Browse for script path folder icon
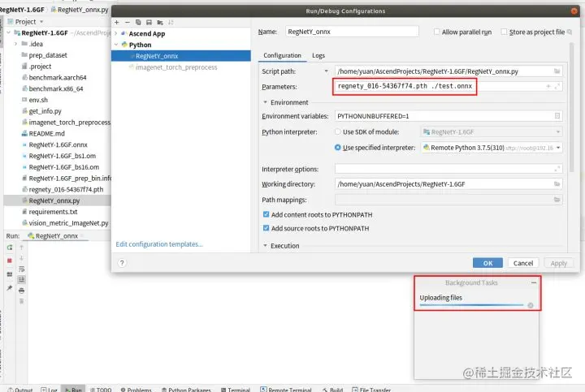This screenshot has height=392, width=585. (x=557, y=71)
